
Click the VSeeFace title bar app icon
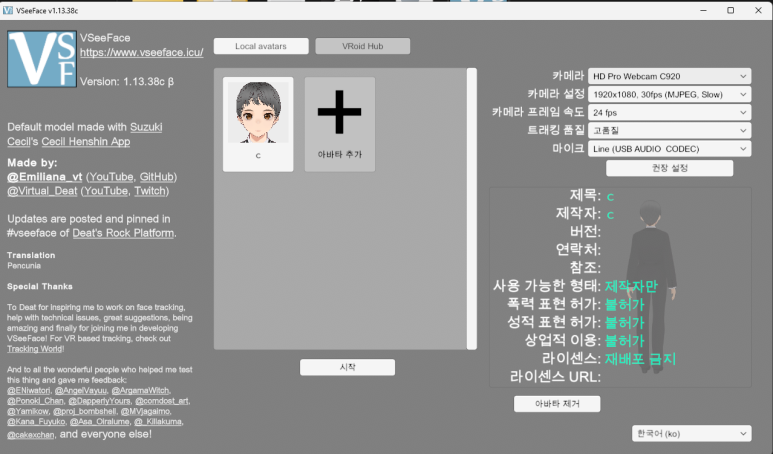[x=8, y=10]
